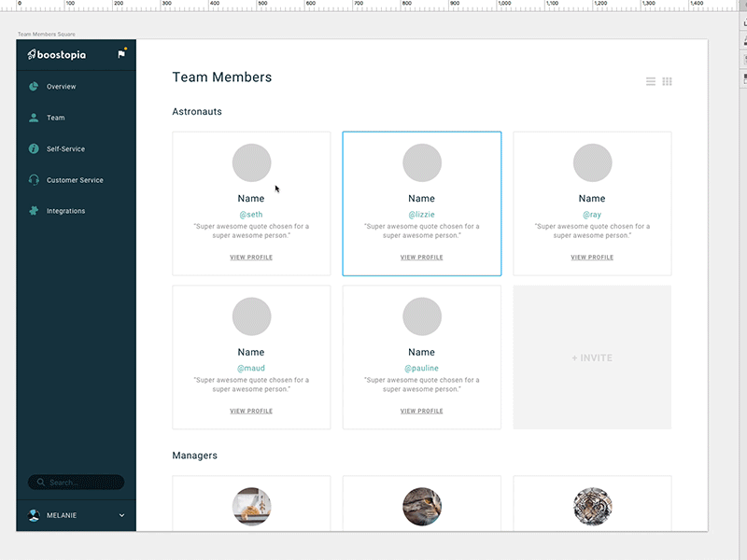Click the flag icon above the sidebar
The height and width of the screenshot is (560, 747).
pyautogui.click(x=120, y=54)
